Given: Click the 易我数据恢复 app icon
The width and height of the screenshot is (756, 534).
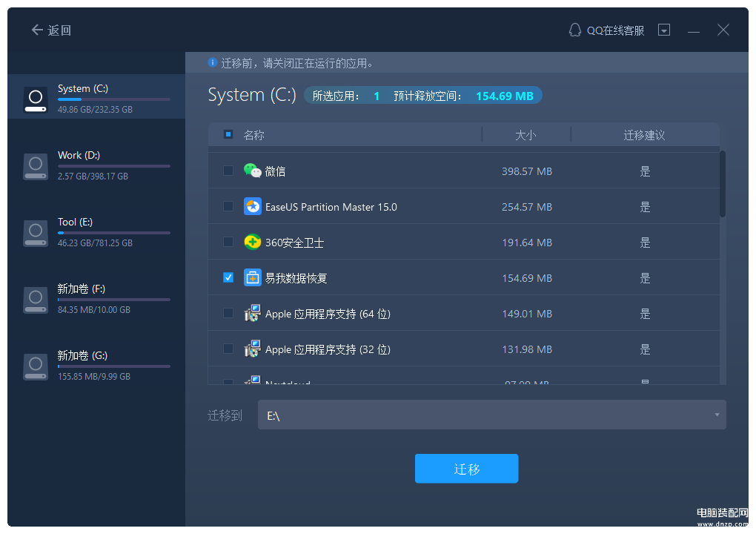Looking at the screenshot, I should click(253, 277).
